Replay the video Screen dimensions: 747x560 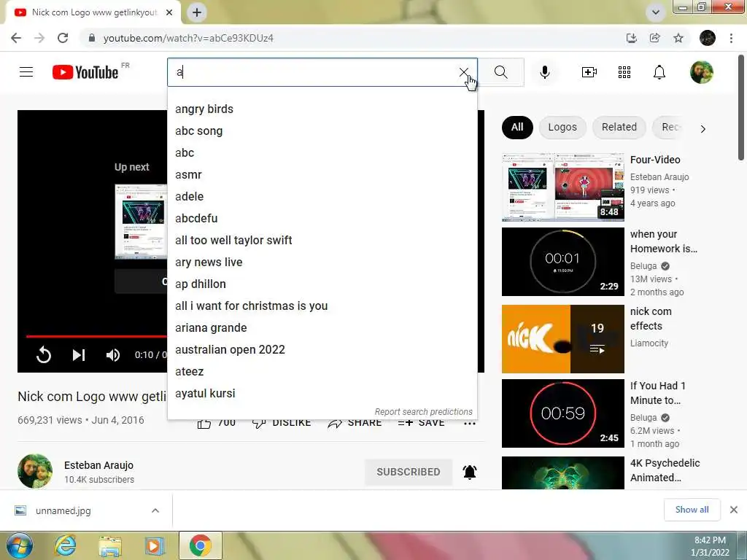(x=43, y=355)
